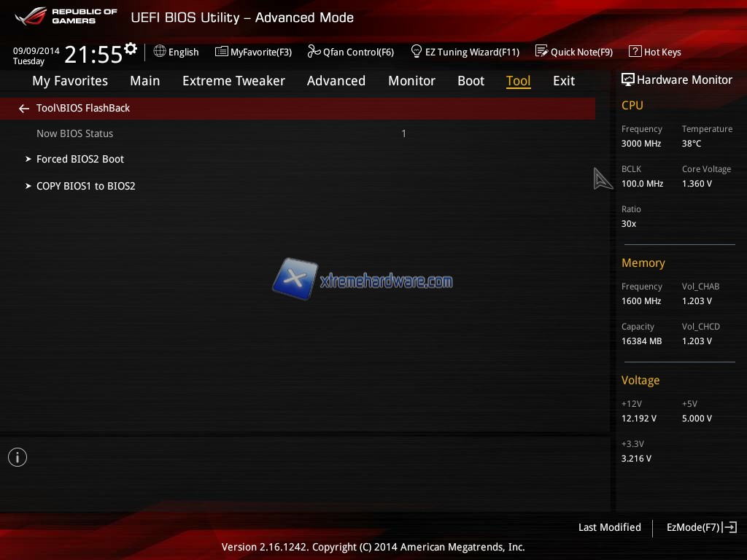Switch to EzMode(F7)

[x=700, y=527]
